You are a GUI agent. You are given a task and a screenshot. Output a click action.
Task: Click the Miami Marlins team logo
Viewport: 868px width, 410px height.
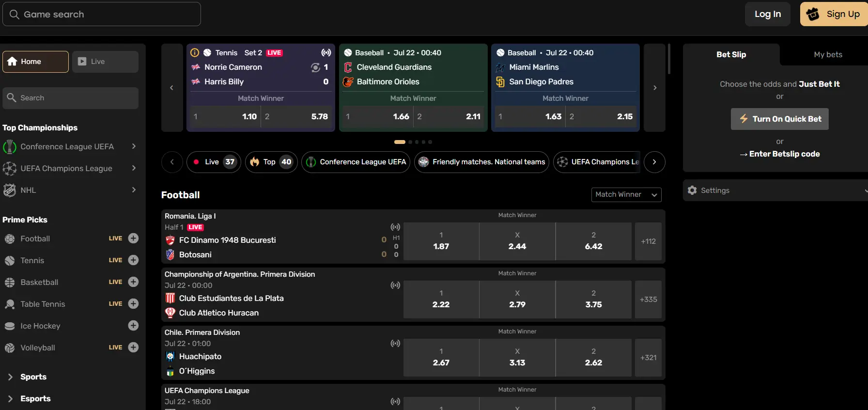pos(500,67)
